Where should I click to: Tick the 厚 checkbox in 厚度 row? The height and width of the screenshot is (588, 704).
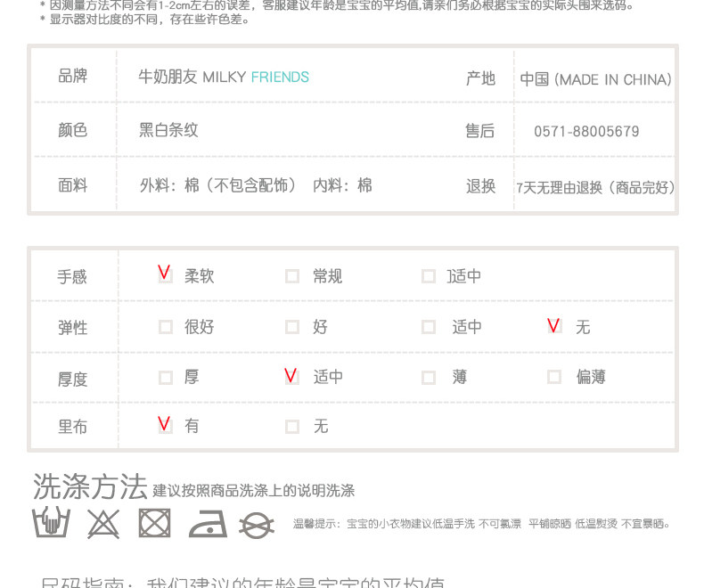166,378
